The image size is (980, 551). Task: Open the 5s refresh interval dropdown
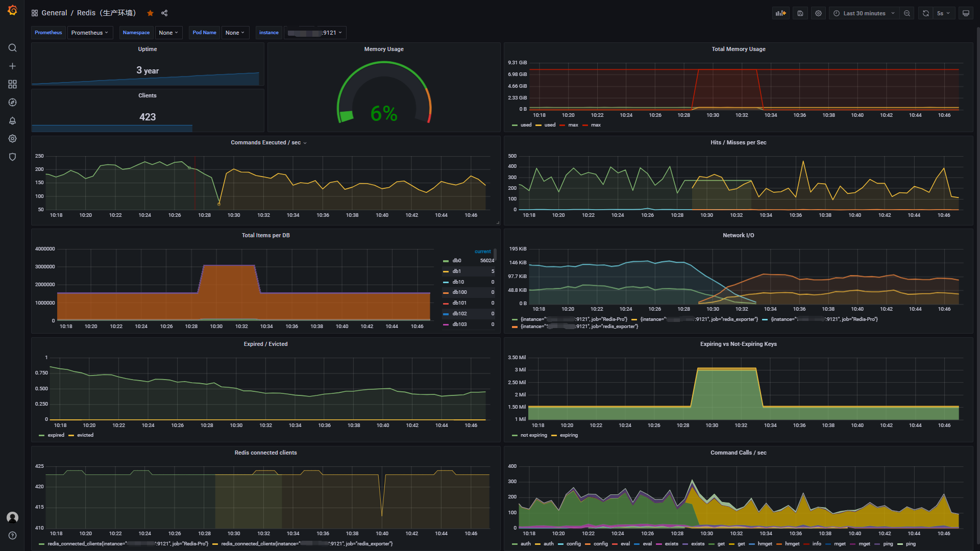(x=943, y=13)
